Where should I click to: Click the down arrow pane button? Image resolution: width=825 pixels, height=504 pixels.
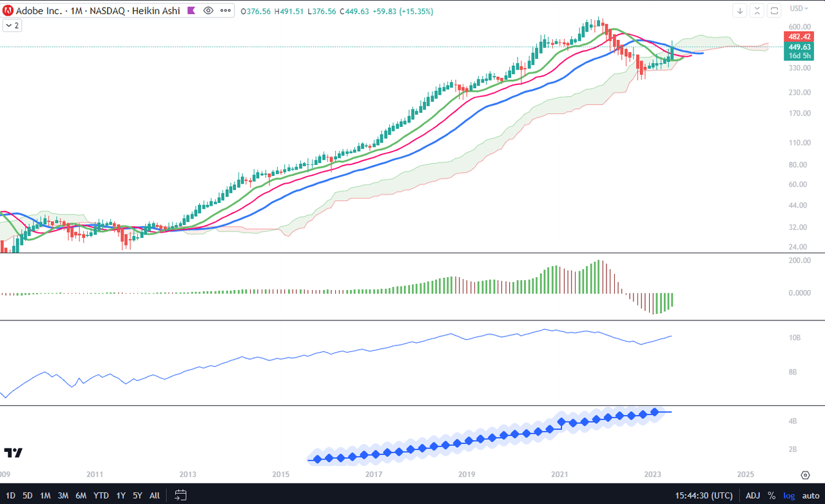741,10
